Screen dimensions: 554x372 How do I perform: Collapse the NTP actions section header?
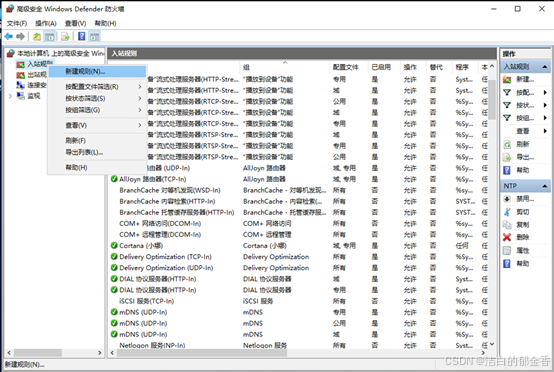(525, 186)
